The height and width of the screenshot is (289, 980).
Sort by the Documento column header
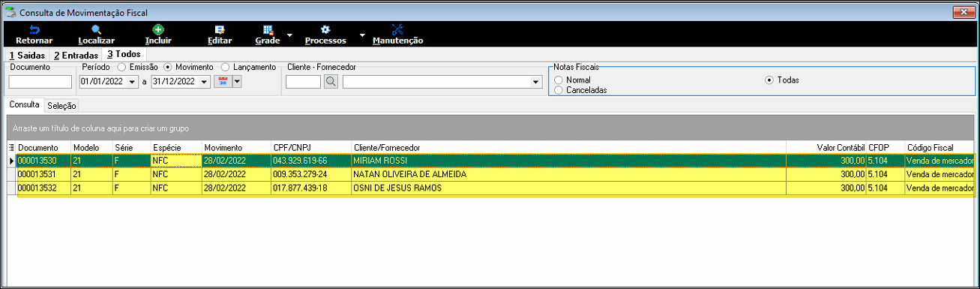tap(43, 147)
